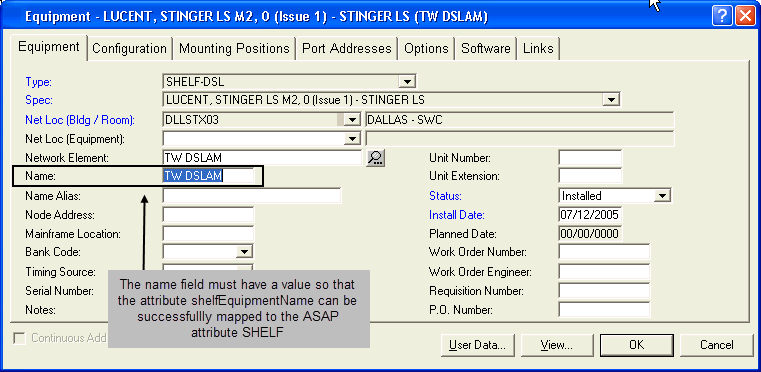Image resolution: width=761 pixels, height=372 pixels.
Task: Open the Status dropdown showing Installed
Action: (662, 196)
